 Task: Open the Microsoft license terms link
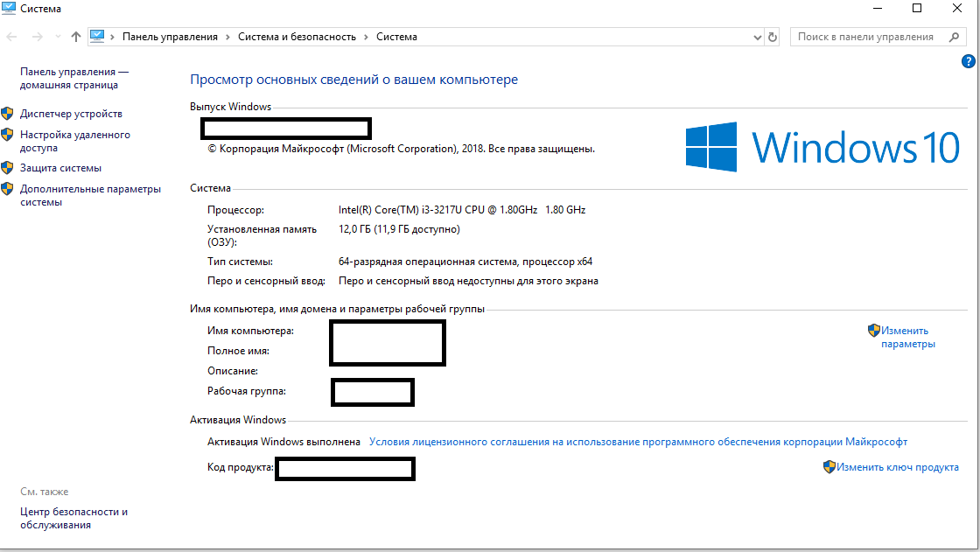pos(638,442)
